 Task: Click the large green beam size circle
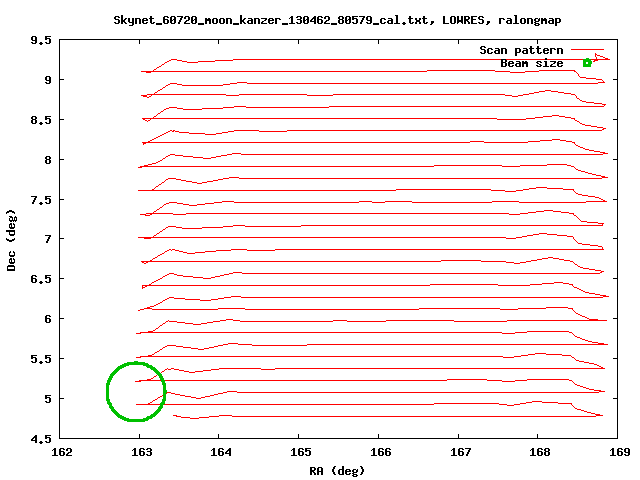coord(136,391)
